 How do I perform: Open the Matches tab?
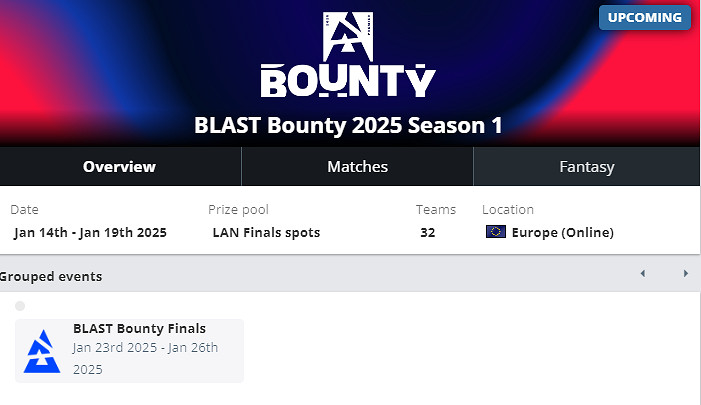357,167
